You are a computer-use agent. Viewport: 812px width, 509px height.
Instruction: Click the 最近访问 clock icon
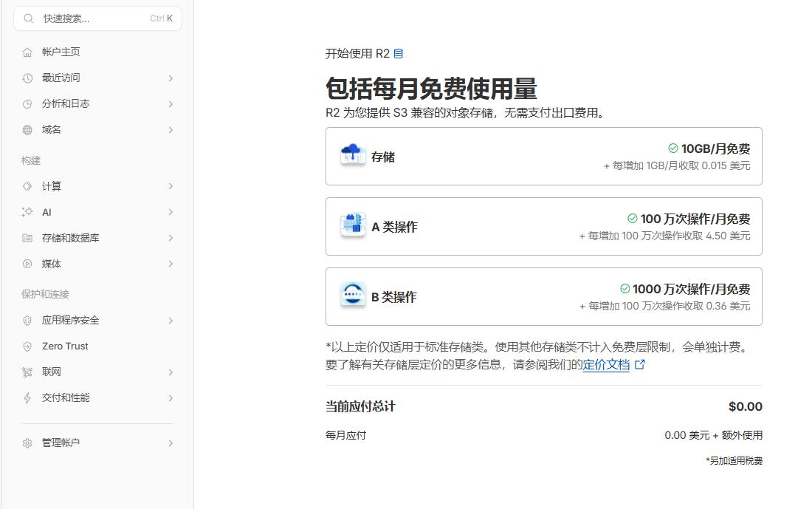27,78
